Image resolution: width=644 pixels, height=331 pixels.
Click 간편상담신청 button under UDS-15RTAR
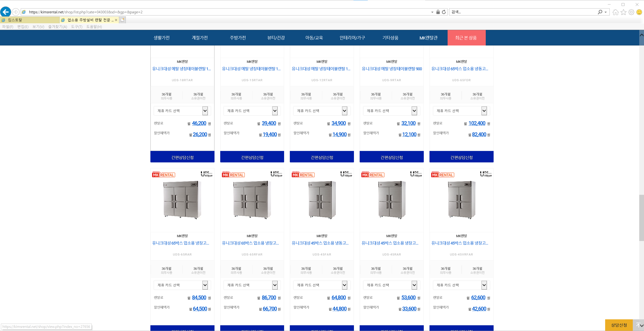252,157
